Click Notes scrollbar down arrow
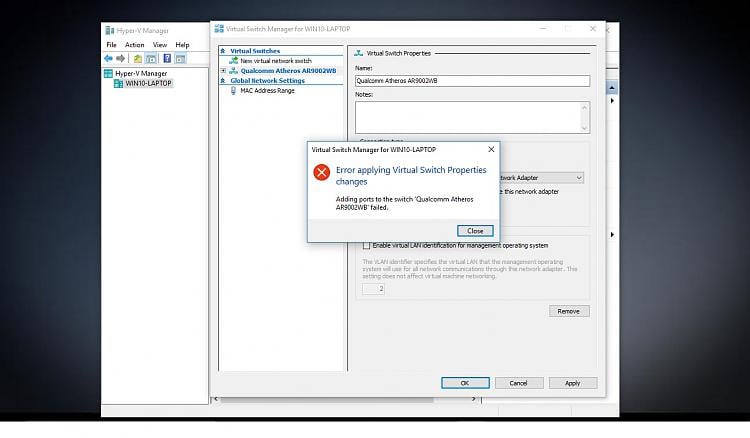Viewport: 750px width, 438px height. pyautogui.click(x=584, y=128)
